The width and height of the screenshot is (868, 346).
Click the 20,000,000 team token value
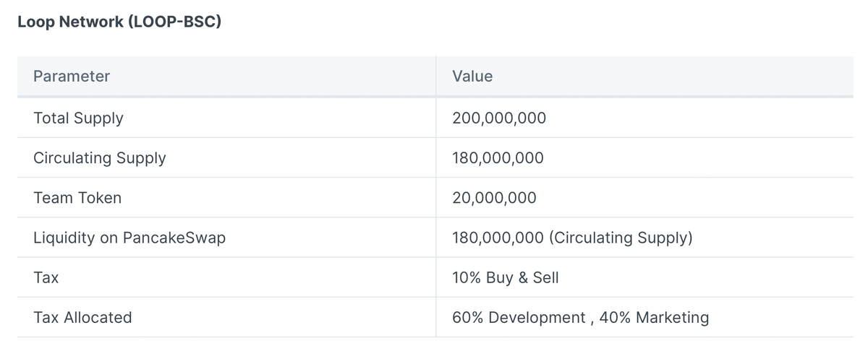point(494,198)
